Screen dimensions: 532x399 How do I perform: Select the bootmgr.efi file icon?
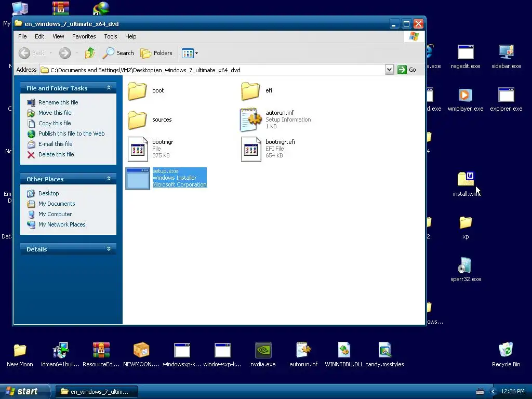tap(251, 149)
